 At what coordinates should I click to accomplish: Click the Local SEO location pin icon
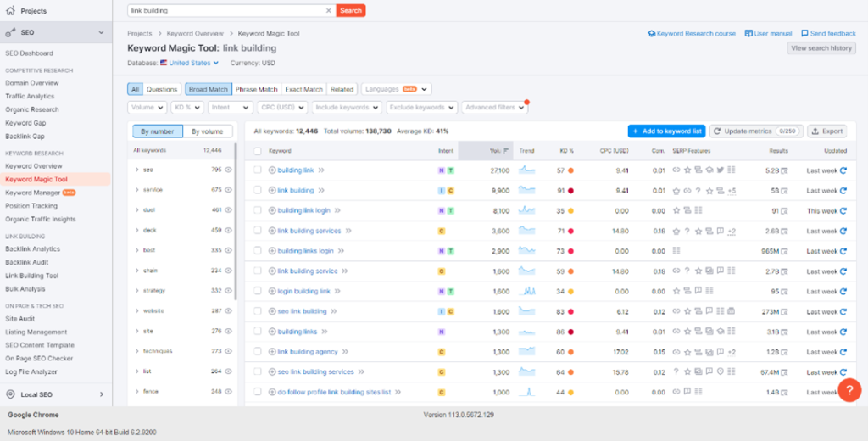coord(10,394)
